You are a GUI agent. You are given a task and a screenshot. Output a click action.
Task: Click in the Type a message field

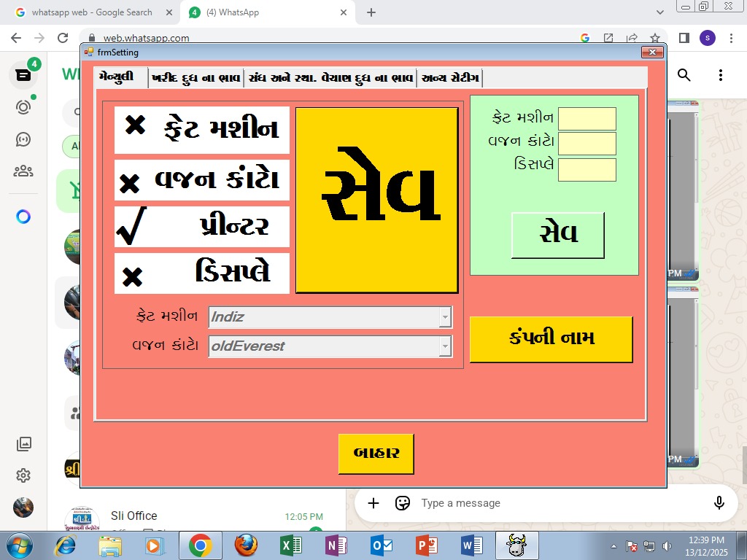pyautogui.click(x=511, y=503)
